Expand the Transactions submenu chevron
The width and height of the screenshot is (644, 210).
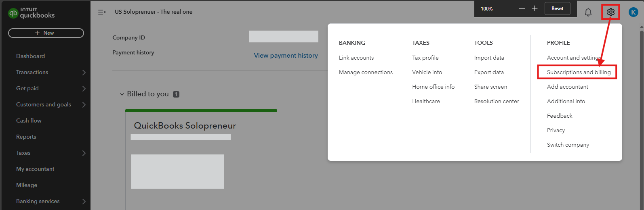(84, 73)
